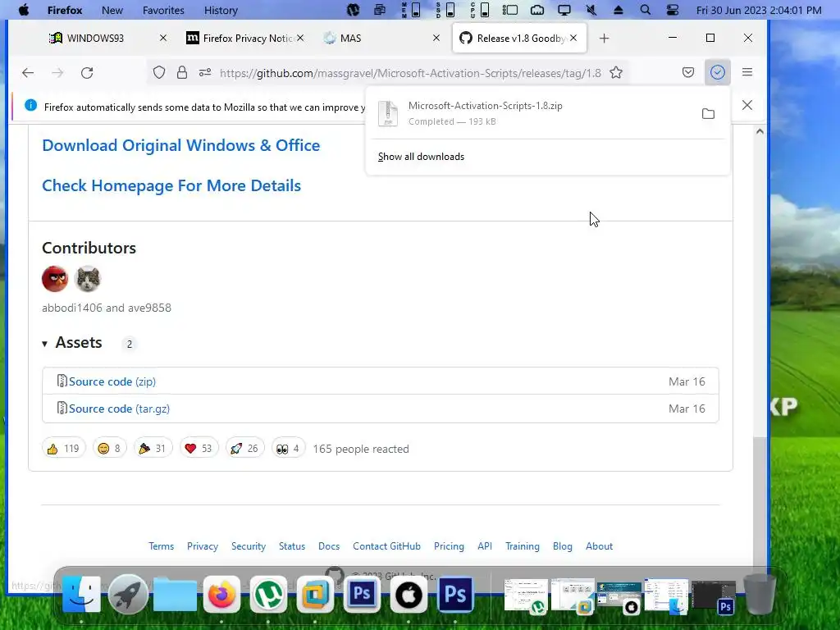Click the page scrollbar up arrow

(760, 131)
